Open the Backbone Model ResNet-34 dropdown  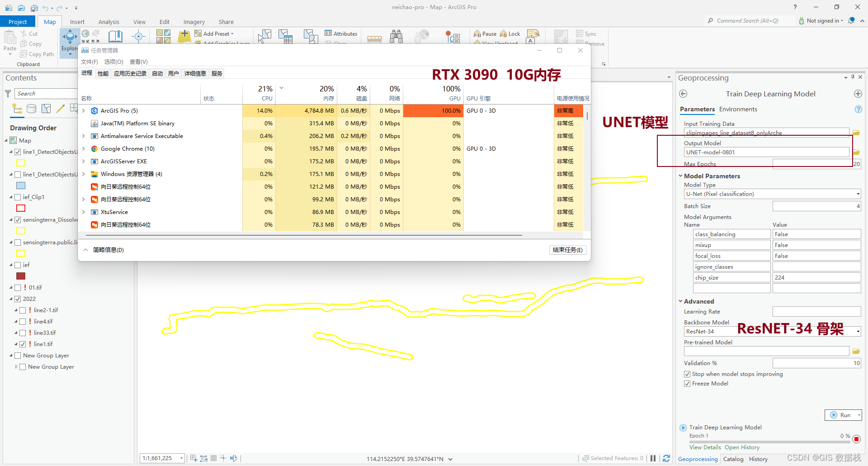[x=857, y=331]
